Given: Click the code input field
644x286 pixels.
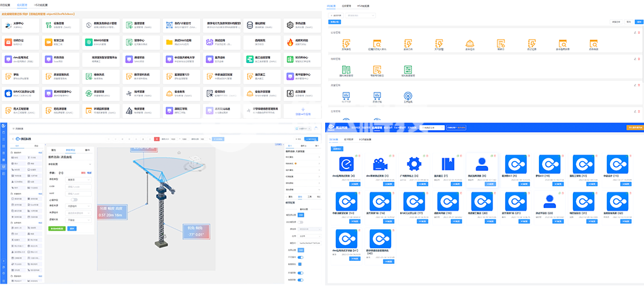Looking at the screenshot, I should [x=79, y=186].
